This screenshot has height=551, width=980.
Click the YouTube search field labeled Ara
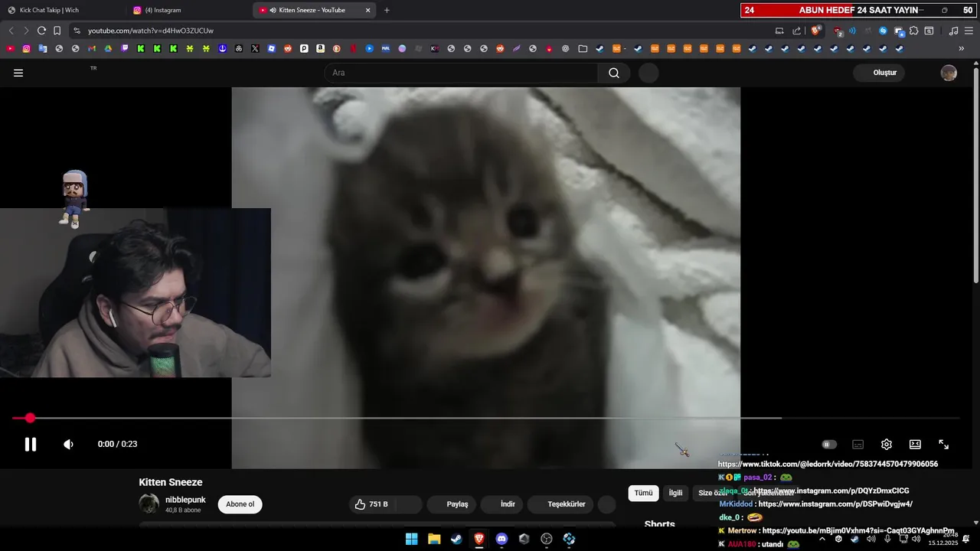(462, 73)
